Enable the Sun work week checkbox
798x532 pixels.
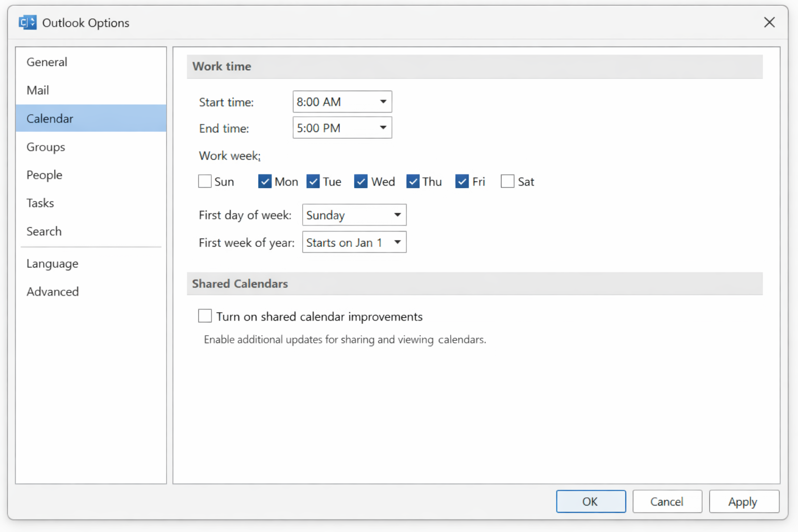coord(205,181)
